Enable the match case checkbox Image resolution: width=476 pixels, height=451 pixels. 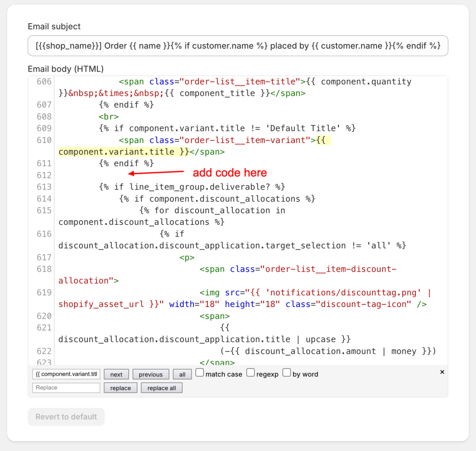[x=199, y=373]
